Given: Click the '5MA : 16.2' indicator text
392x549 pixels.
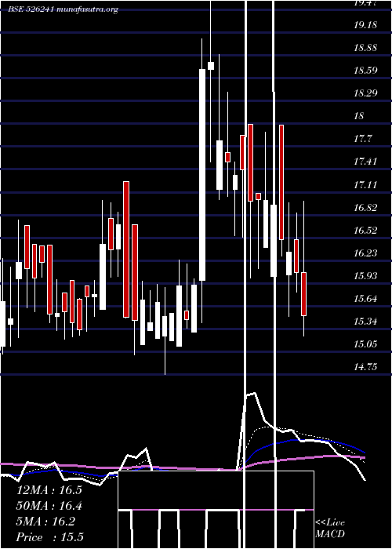Looking at the screenshot, I should point(45,522).
